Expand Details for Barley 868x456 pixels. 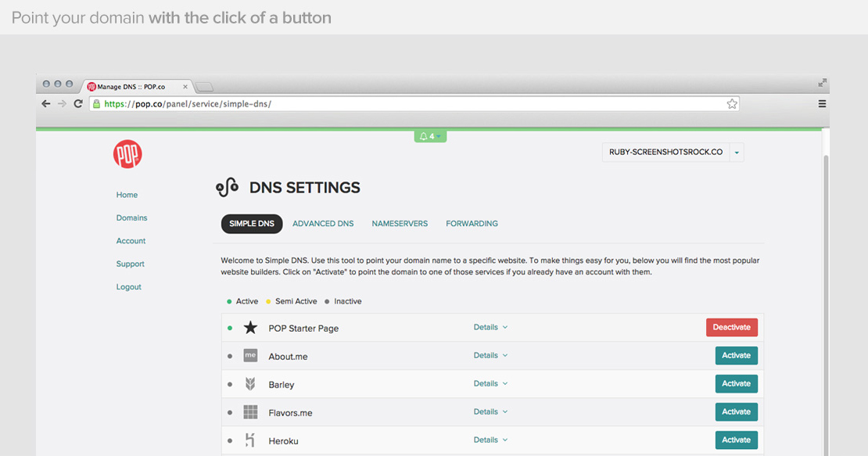490,383
